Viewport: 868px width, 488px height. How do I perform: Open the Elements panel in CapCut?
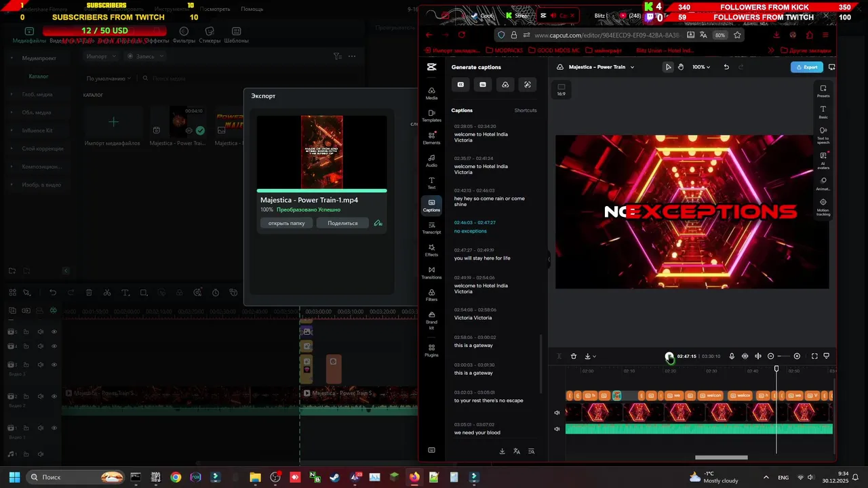tap(431, 138)
